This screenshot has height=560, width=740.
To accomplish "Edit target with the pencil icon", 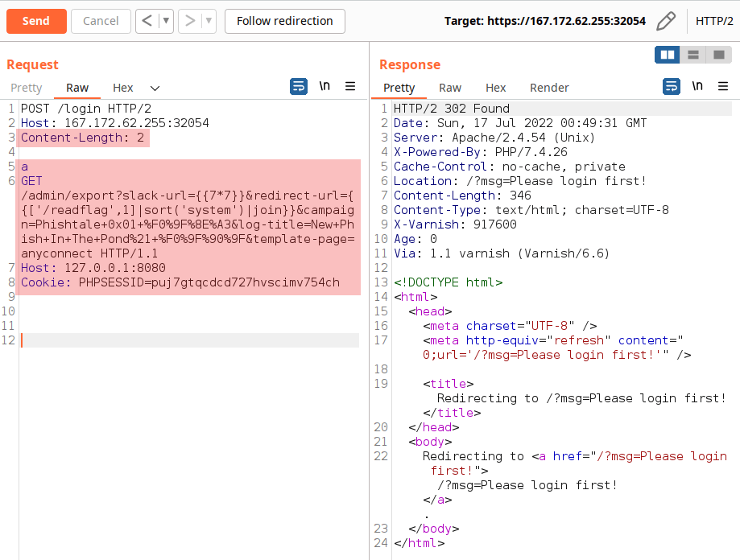I will (x=666, y=21).
